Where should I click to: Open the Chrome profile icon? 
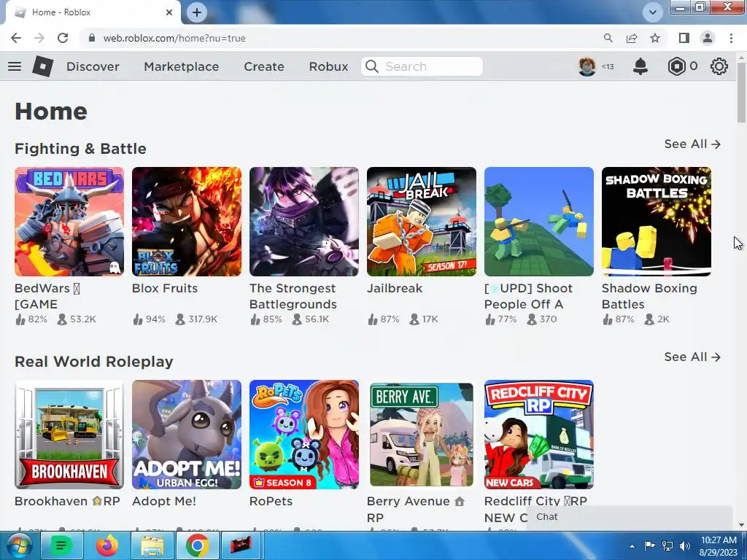708,38
